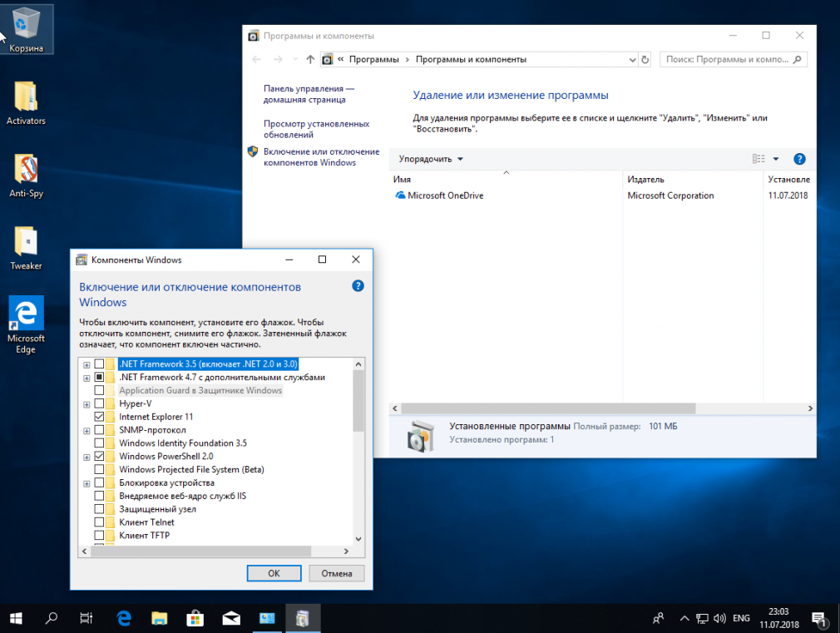Open the Action Center notifications icon
840x633 pixels.
pyautogui.click(x=819, y=619)
